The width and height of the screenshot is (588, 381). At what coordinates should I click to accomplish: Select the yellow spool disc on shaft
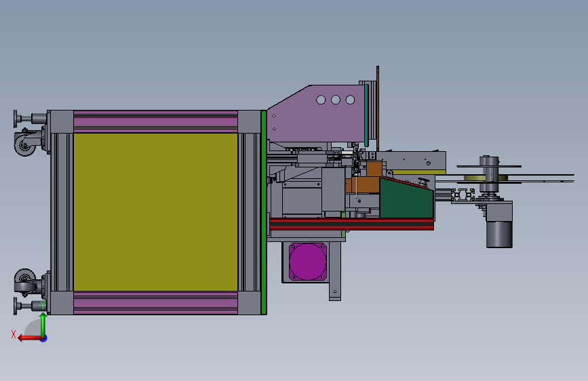click(x=486, y=178)
